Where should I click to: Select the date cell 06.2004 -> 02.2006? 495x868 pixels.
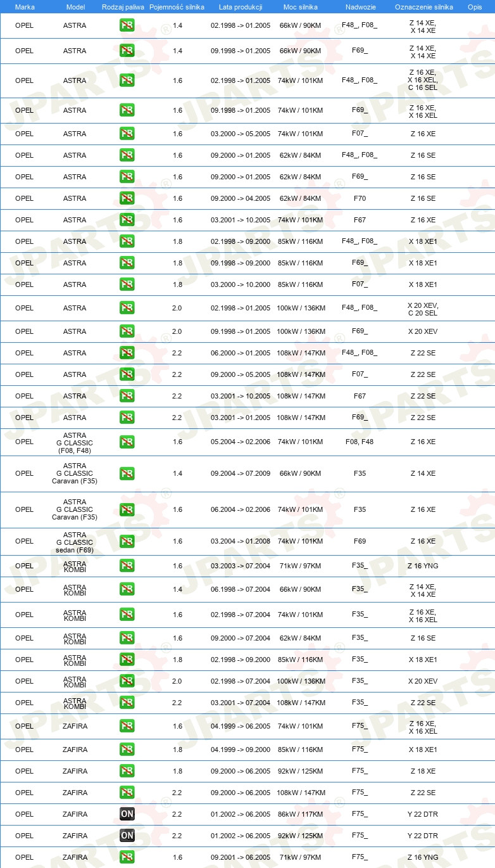coord(241,509)
